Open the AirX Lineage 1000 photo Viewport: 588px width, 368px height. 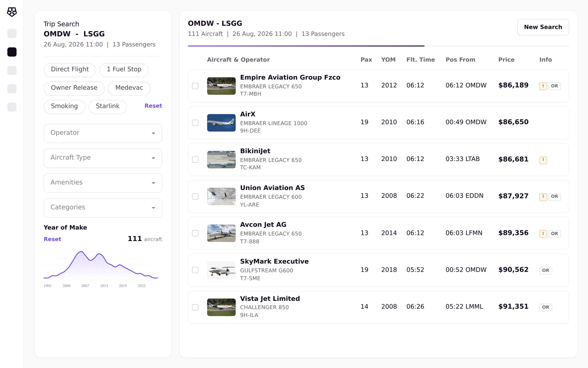tap(221, 123)
